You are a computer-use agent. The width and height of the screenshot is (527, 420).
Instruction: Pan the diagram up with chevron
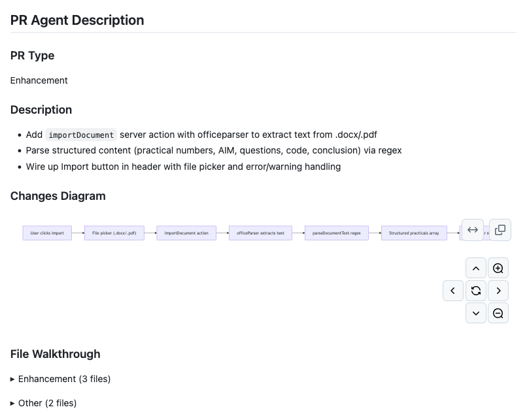[475, 268]
